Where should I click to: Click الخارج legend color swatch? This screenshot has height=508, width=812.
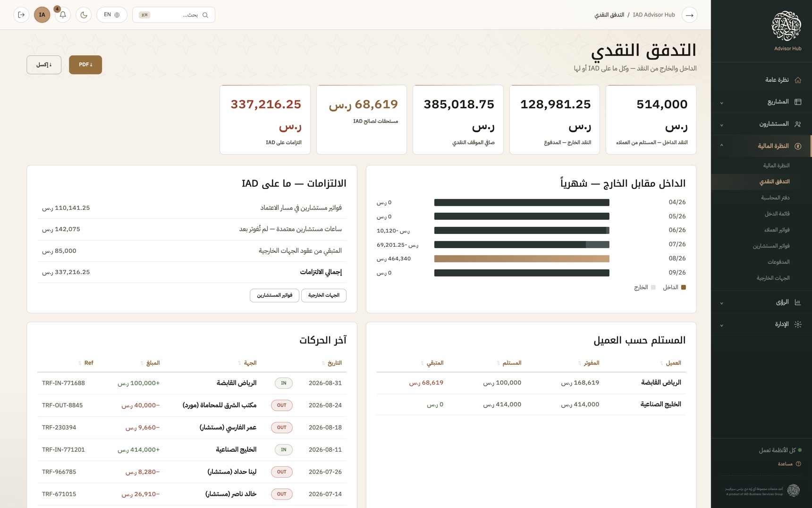653,287
